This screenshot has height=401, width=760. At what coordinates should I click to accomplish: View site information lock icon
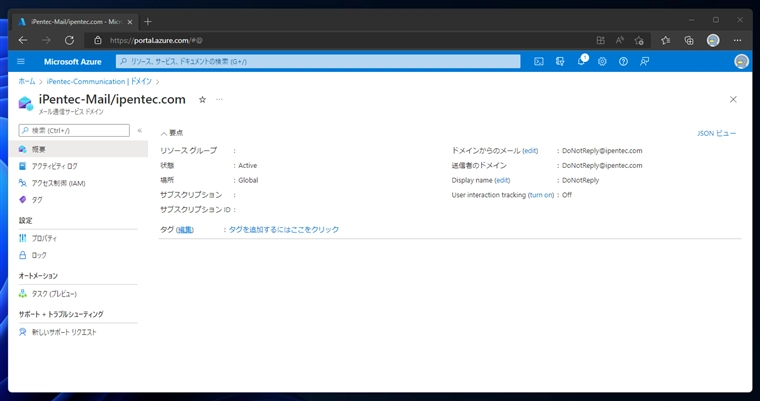pos(97,40)
